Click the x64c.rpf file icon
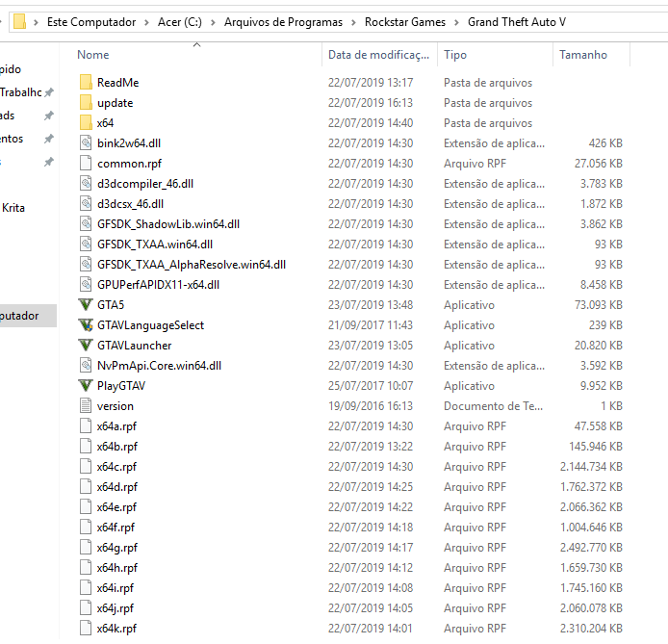Screen dimensions: 668x644 (x=86, y=467)
